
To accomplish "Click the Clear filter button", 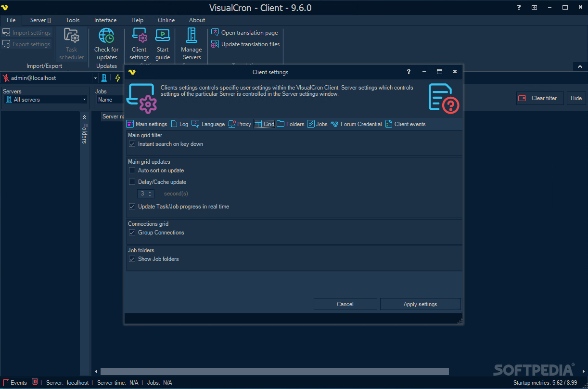I will 539,98.
